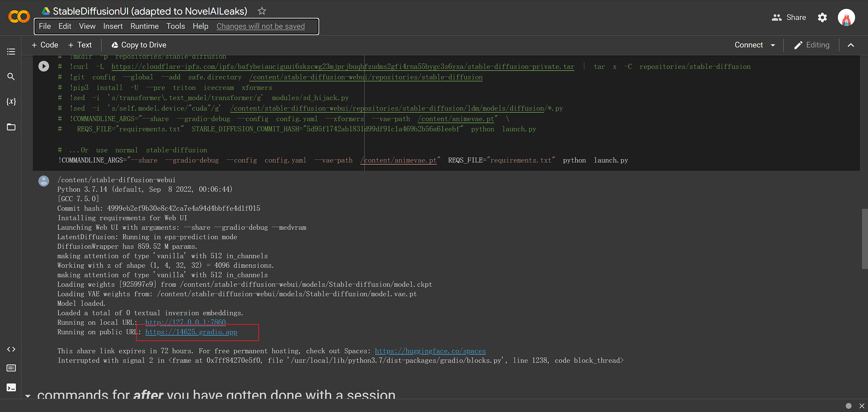Open the 14625.gradio.app public URL link
Image resolution: width=868 pixels, height=412 pixels.
coord(191,332)
